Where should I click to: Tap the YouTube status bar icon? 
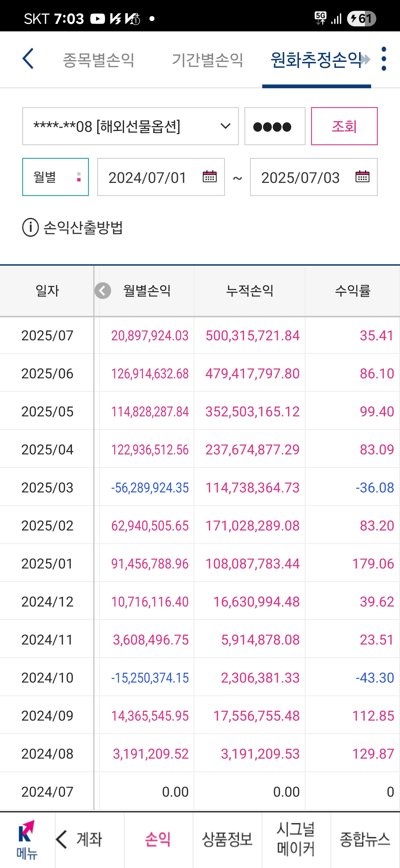pos(97,19)
